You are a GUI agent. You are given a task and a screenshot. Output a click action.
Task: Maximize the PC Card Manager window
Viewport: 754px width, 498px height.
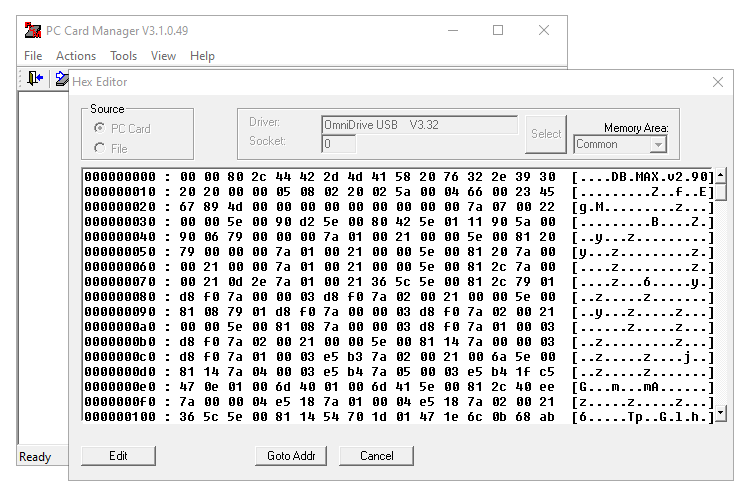(x=498, y=30)
